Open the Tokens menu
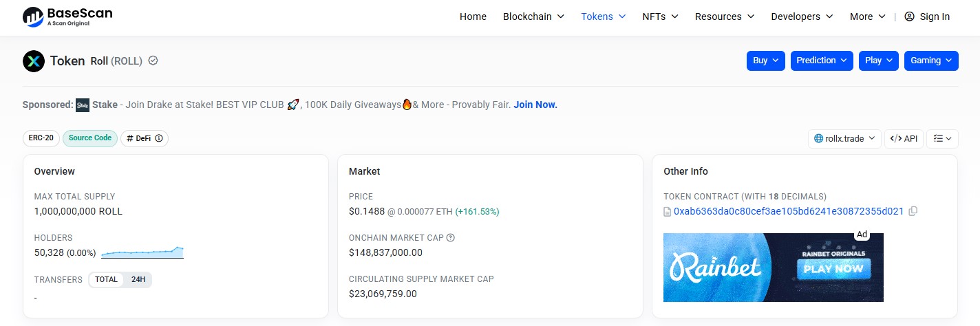 coord(604,17)
